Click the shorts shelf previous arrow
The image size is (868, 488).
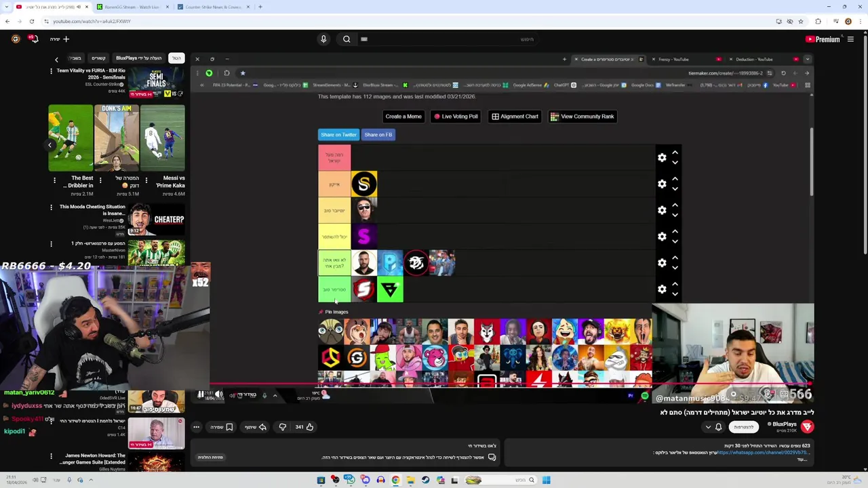pos(50,144)
